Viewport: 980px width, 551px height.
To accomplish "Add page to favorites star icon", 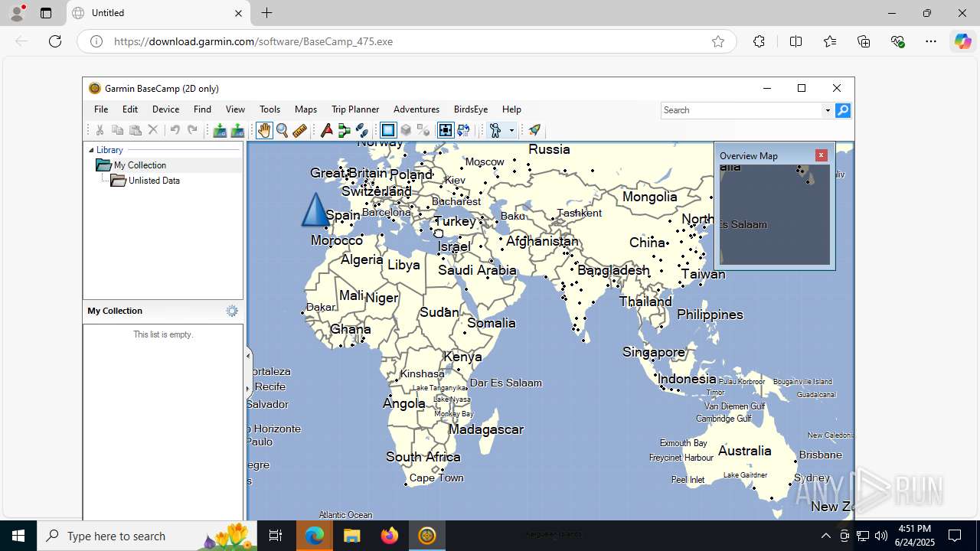I will (718, 41).
